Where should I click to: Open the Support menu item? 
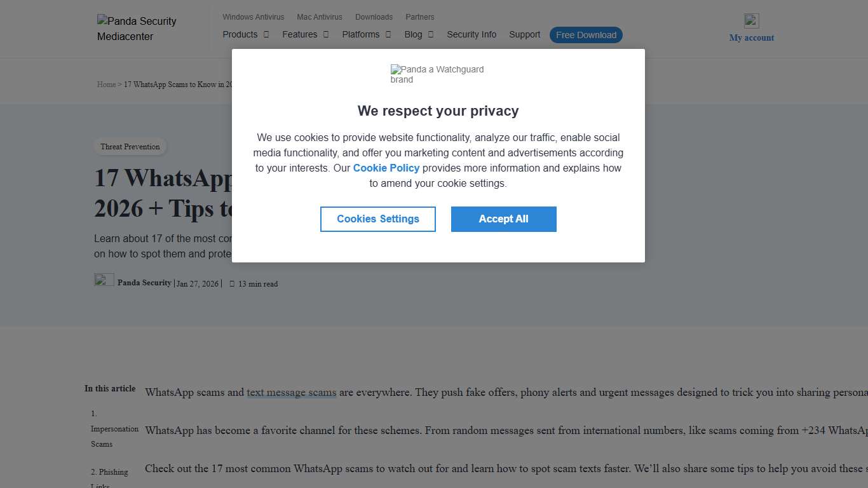[x=524, y=34]
